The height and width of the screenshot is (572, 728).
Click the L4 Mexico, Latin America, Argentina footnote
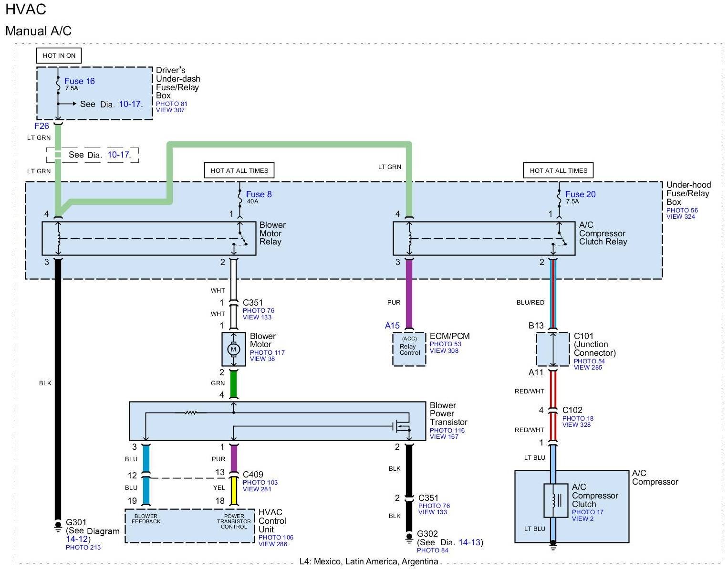(x=369, y=561)
